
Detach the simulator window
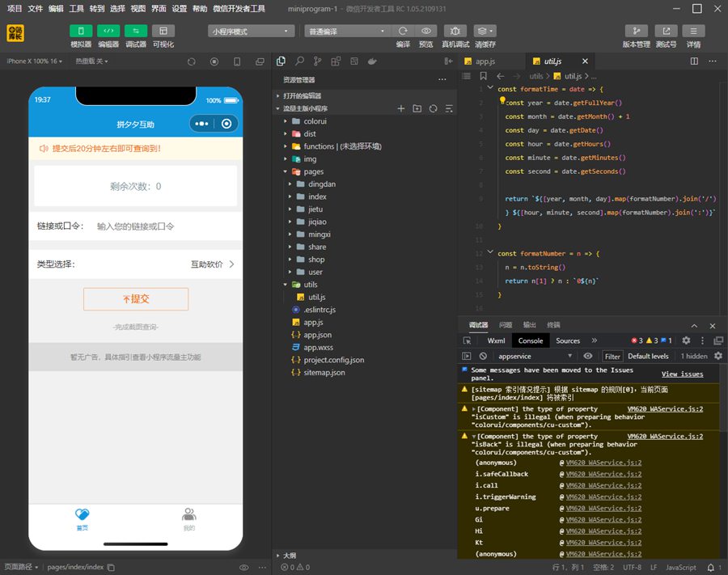coord(260,61)
